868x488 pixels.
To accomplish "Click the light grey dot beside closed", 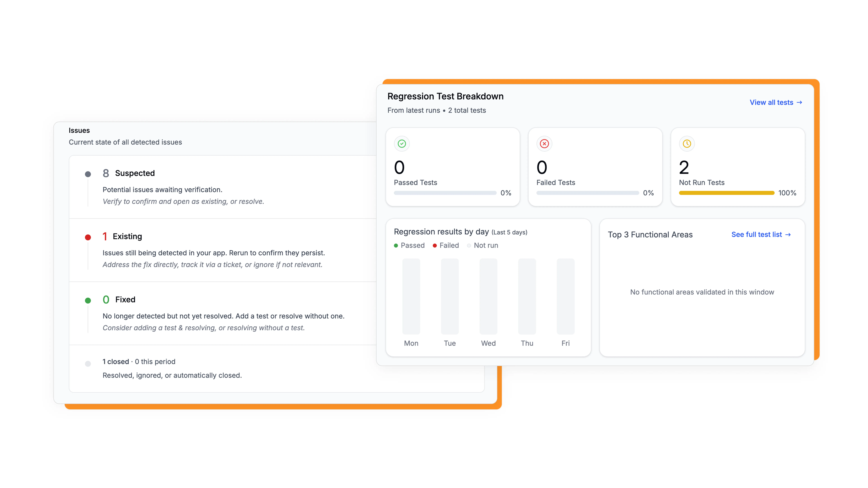I will click(88, 364).
